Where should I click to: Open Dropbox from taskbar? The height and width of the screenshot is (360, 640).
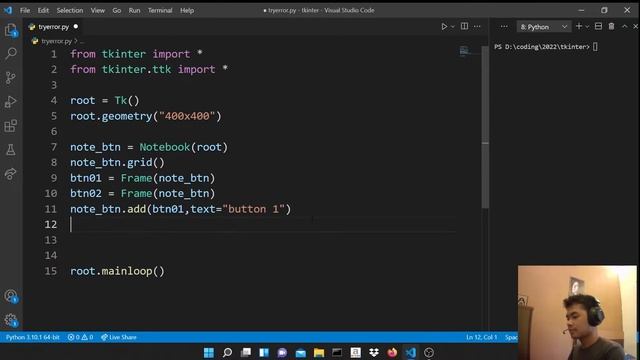pos(373,352)
